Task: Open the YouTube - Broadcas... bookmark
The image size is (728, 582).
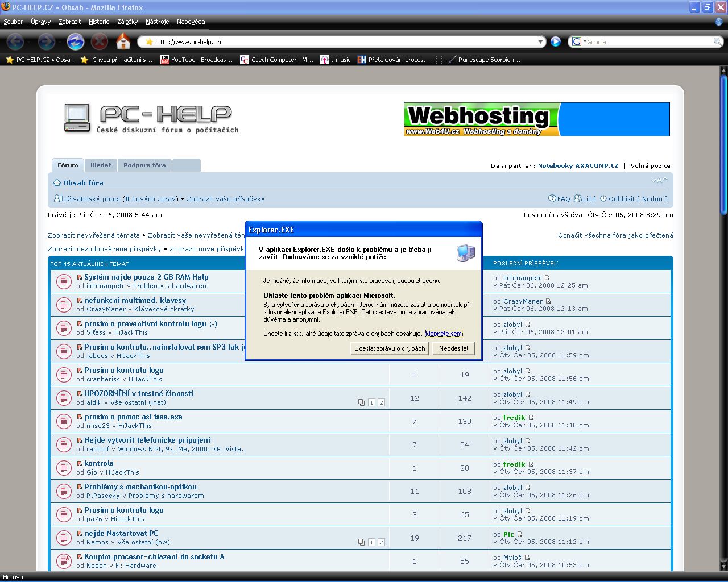Action: [197, 60]
